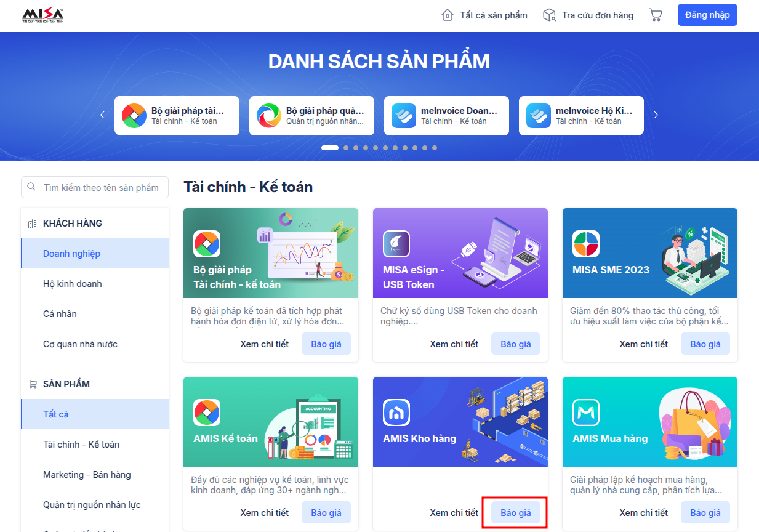The image size is (759, 532).
Task: View details of MISA eSign USB Token
Action: (454, 344)
